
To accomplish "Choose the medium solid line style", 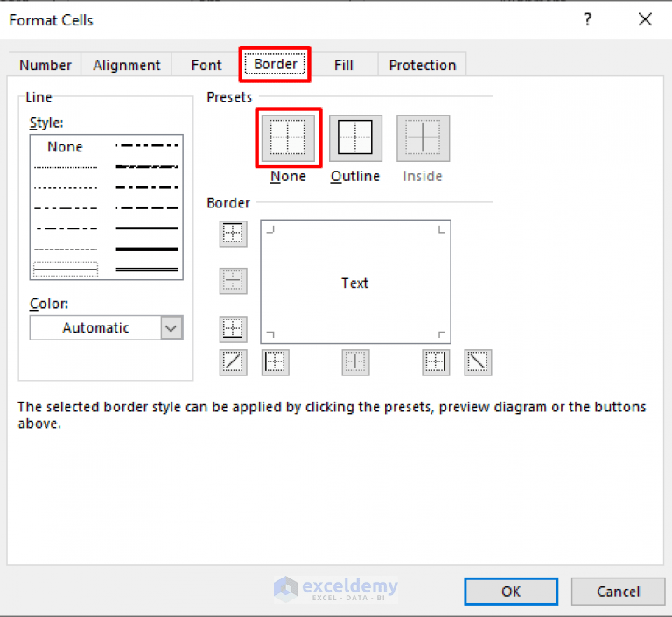I will [147, 228].
